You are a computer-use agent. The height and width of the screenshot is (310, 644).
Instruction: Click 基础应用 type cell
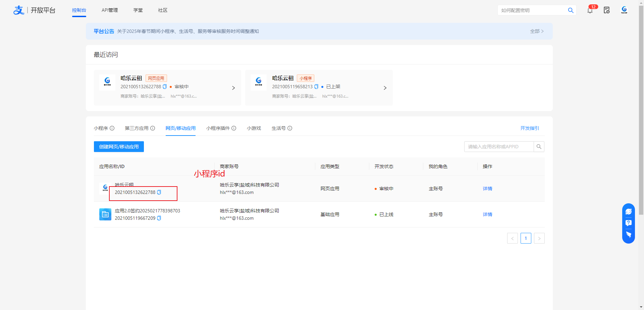[330, 214]
